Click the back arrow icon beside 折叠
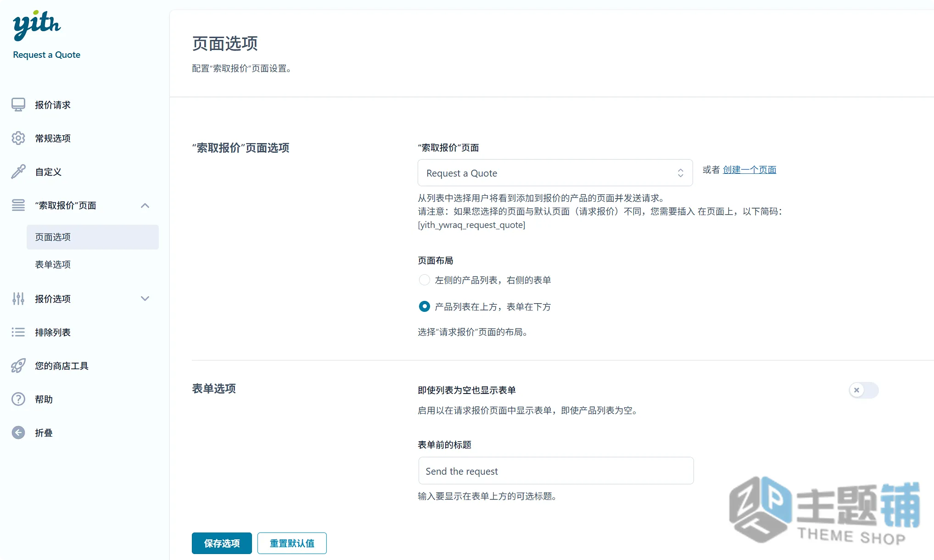The image size is (934, 560). [x=18, y=432]
